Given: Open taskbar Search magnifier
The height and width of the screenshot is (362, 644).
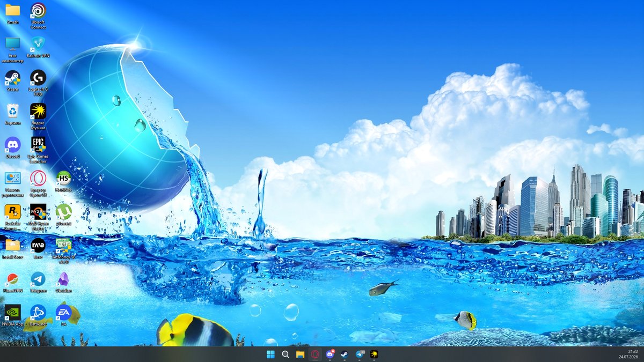Looking at the screenshot, I should coord(286,354).
